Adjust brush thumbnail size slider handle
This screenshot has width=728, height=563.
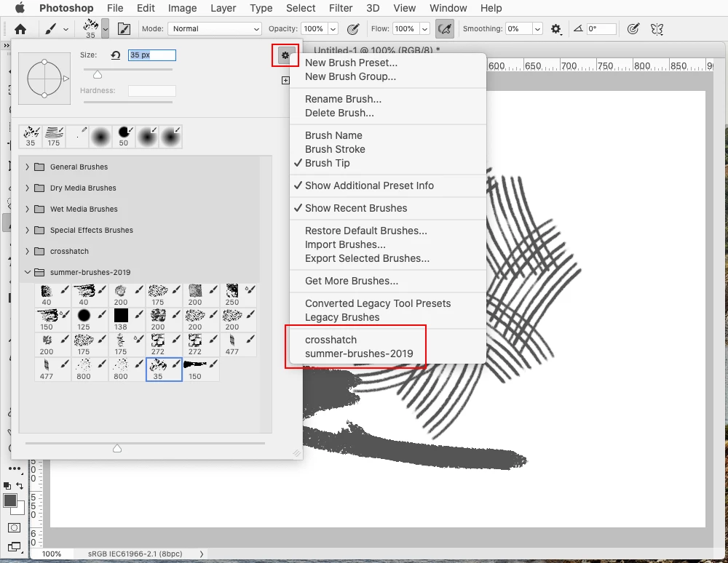point(117,449)
